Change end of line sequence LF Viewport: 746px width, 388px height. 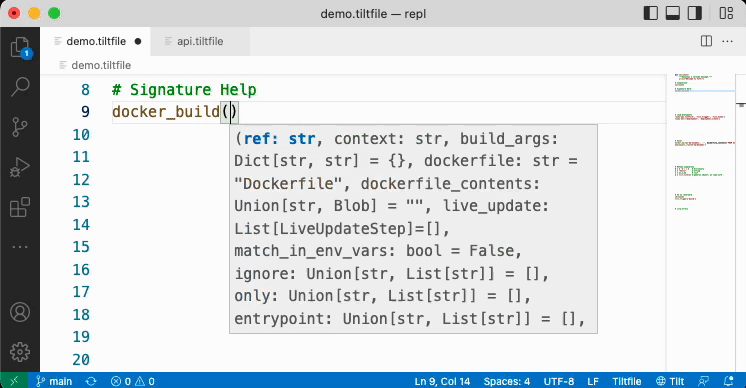pyautogui.click(x=593, y=381)
